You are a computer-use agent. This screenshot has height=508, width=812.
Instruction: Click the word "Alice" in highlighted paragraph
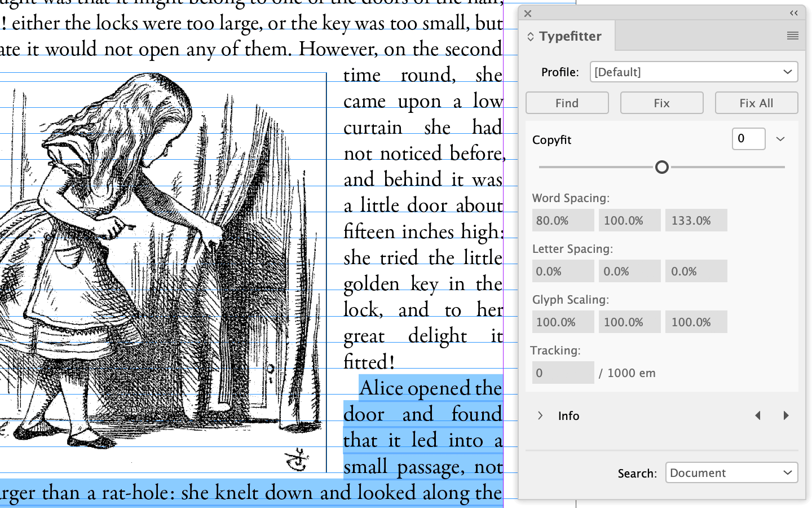pyautogui.click(x=382, y=388)
